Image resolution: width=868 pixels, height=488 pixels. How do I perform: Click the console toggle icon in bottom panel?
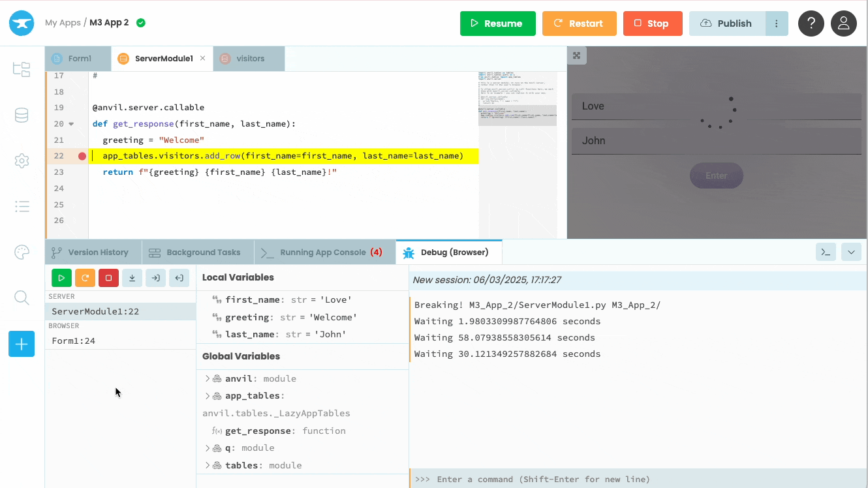(x=826, y=252)
